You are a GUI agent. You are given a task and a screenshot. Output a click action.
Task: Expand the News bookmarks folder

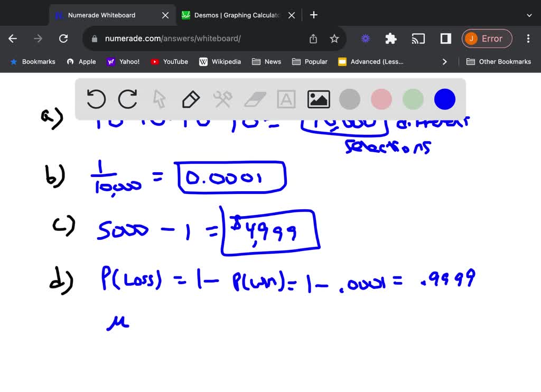coord(266,62)
